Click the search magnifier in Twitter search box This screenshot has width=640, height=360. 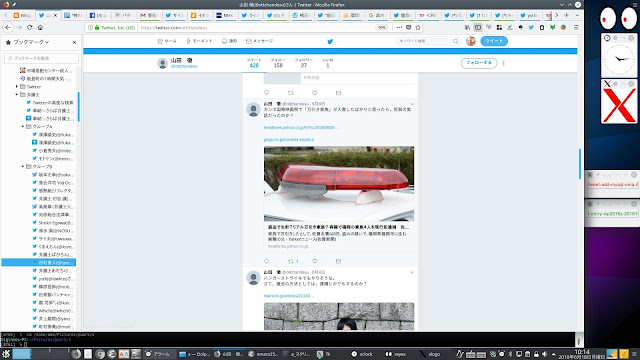click(x=456, y=41)
